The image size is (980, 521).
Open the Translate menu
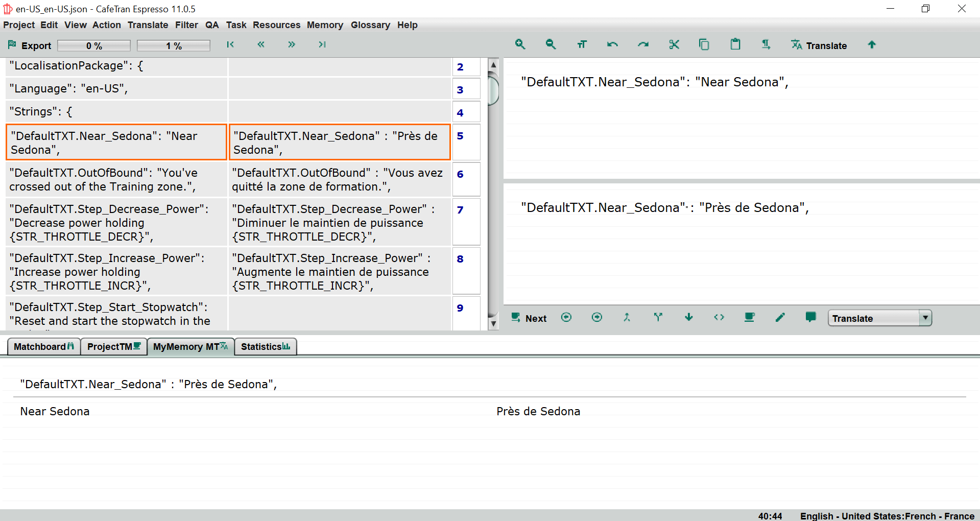pos(148,25)
